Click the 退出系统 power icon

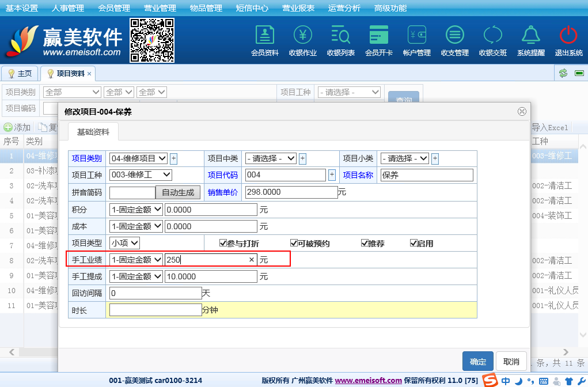click(568, 36)
